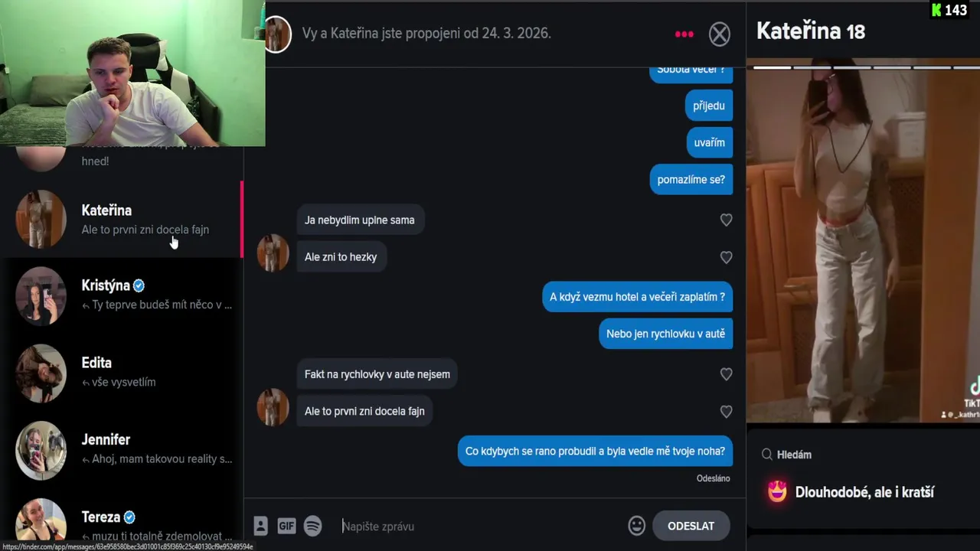Open Kristýna's conversation
Image resolution: width=980 pixels, height=551 pixels.
[x=122, y=295]
